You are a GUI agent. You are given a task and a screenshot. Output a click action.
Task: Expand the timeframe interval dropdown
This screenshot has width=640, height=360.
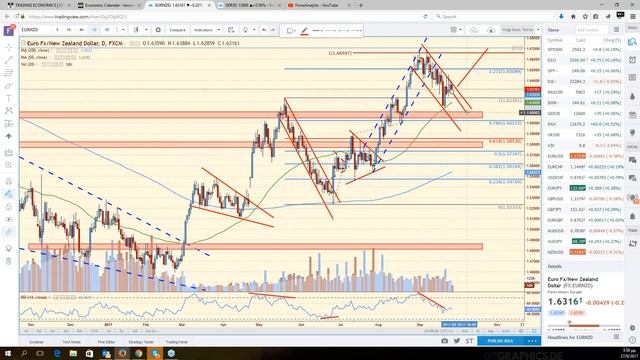coord(123,30)
